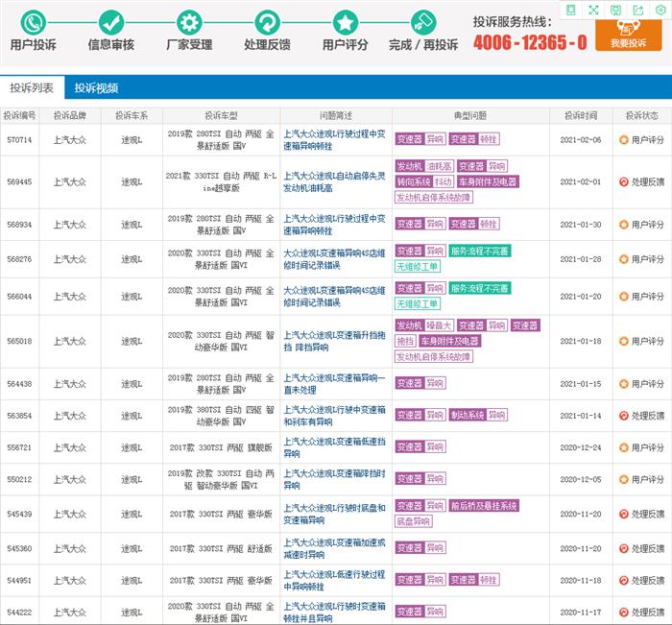Click the 变速器 顿挫 tag in row 544951

pyautogui.click(x=474, y=580)
